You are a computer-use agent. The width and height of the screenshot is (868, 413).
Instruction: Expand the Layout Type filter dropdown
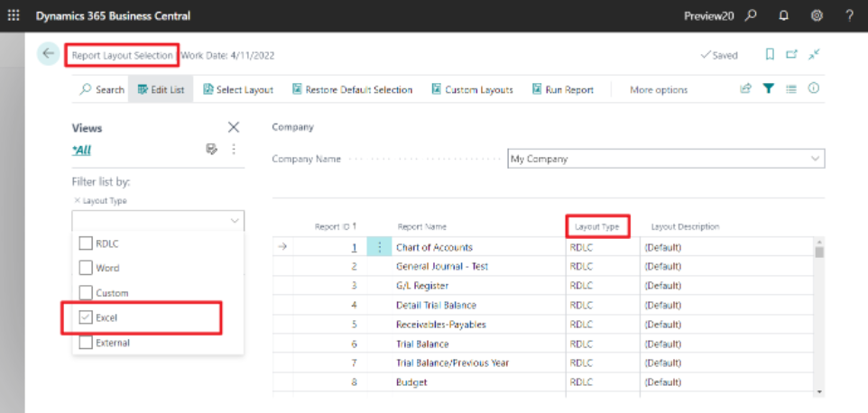235,221
